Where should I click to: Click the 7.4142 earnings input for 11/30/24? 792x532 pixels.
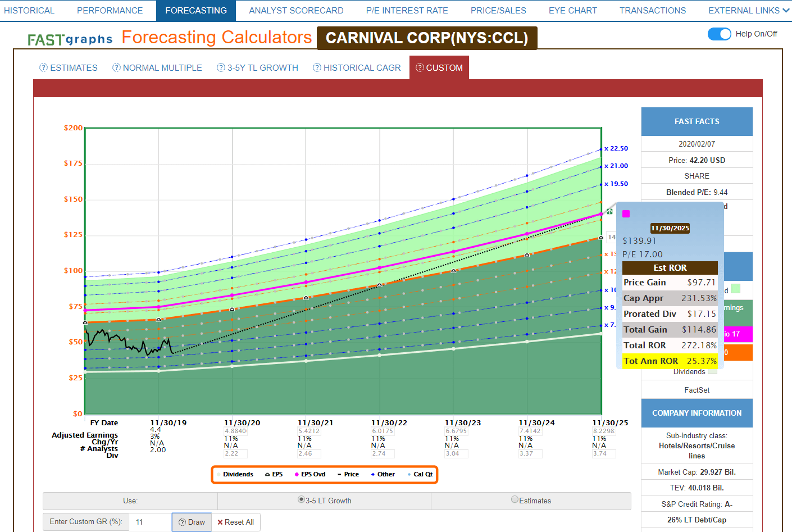click(530, 431)
